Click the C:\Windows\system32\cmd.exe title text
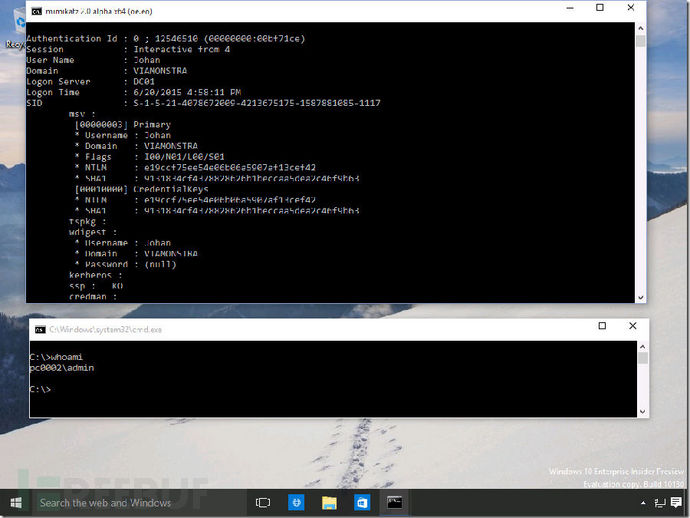Image resolution: width=690 pixels, height=518 pixels. [x=105, y=330]
